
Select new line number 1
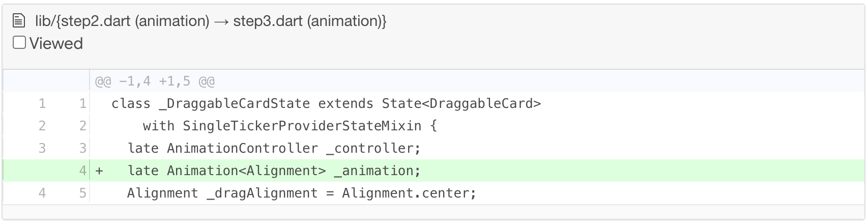(x=82, y=104)
